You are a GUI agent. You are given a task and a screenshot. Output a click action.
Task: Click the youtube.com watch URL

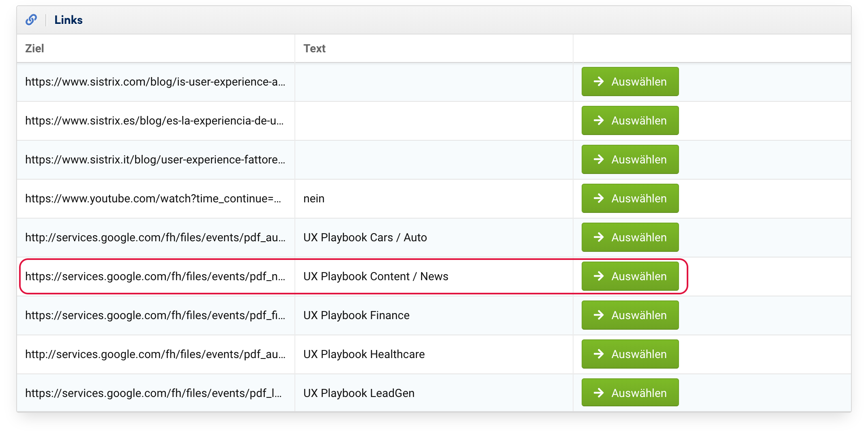153,199
